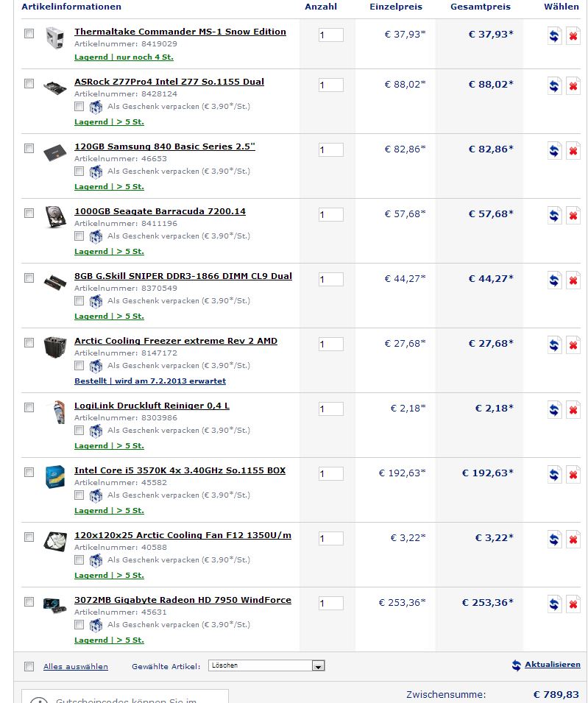Click quantity field for Gigabyte Radeon HD 7950
Screen dimensions: 588x703
[330, 603]
